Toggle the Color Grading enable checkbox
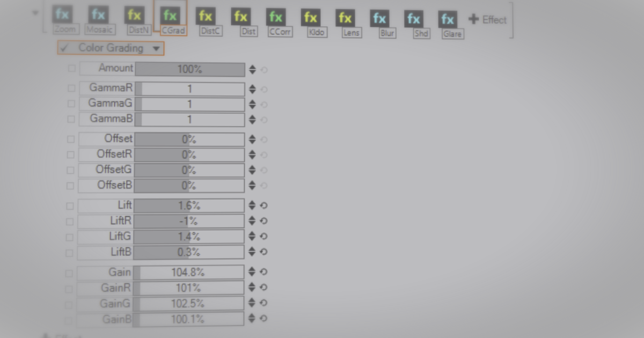Viewport: 644px width, 338px height. 64,48
